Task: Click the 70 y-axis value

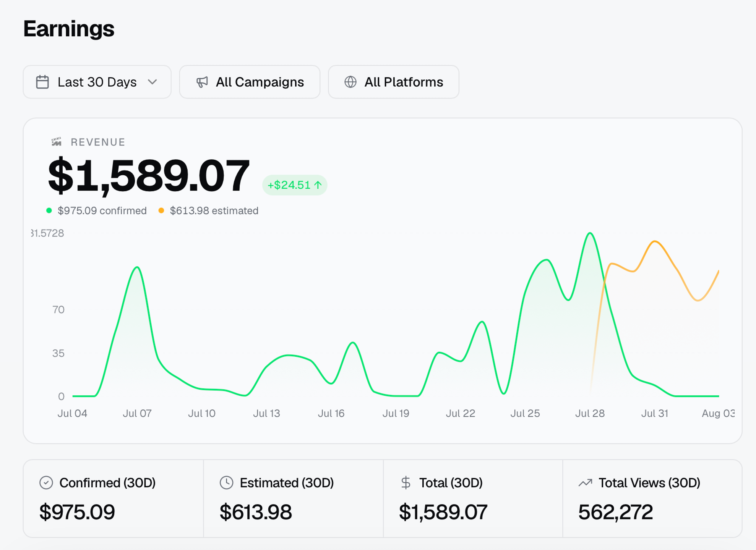Action: (58, 309)
